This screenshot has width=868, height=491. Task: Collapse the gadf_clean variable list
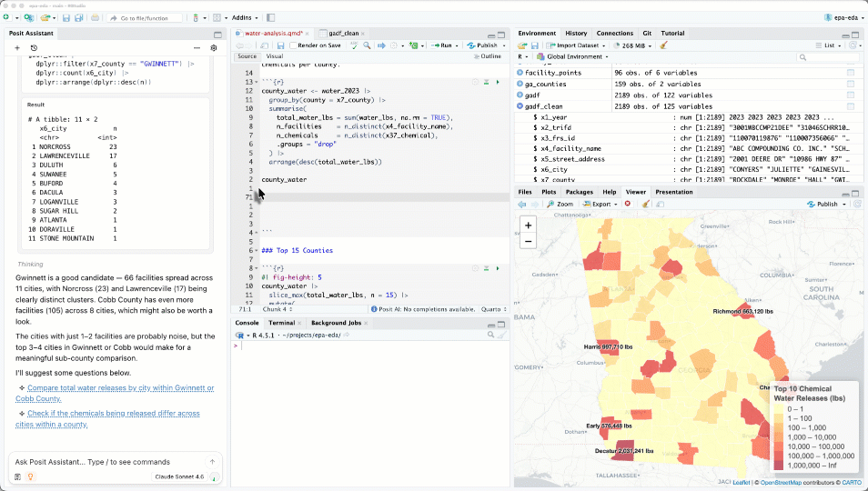pos(520,106)
